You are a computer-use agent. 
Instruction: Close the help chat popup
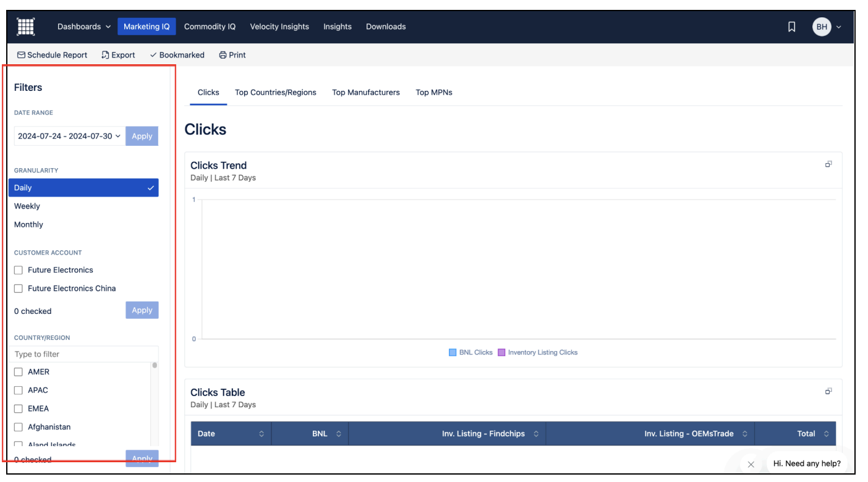coord(751,464)
